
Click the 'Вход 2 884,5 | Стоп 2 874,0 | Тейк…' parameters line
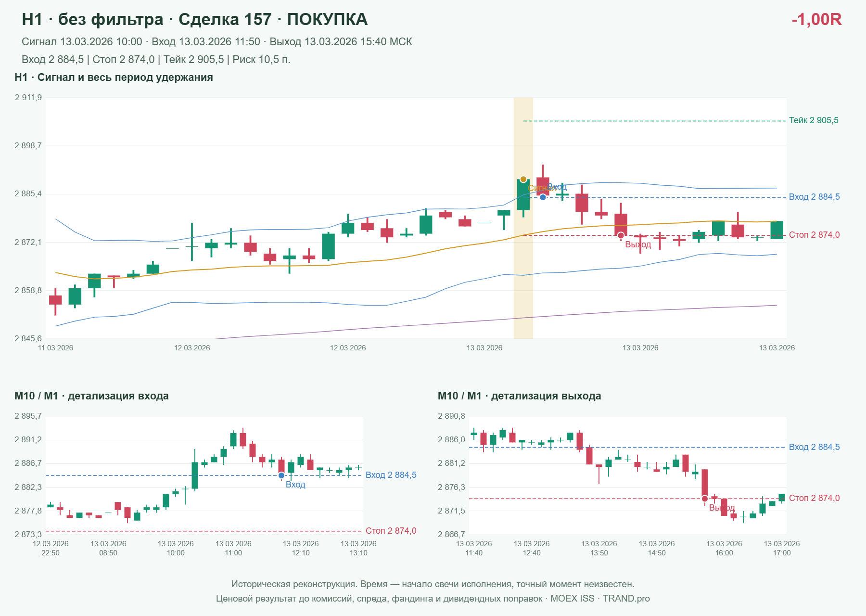(x=156, y=60)
